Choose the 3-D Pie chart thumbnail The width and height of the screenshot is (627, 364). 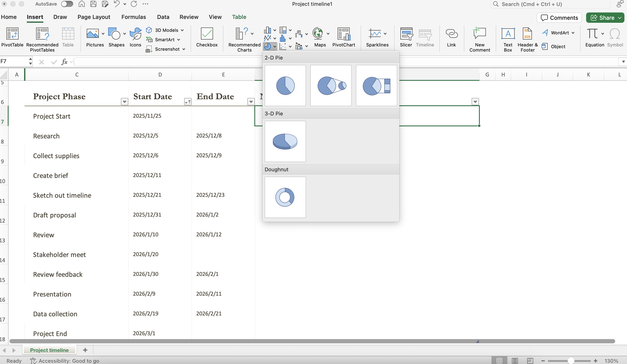pyautogui.click(x=285, y=141)
